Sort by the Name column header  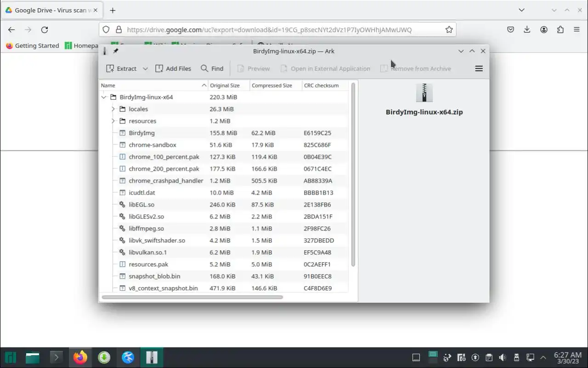click(153, 85)
